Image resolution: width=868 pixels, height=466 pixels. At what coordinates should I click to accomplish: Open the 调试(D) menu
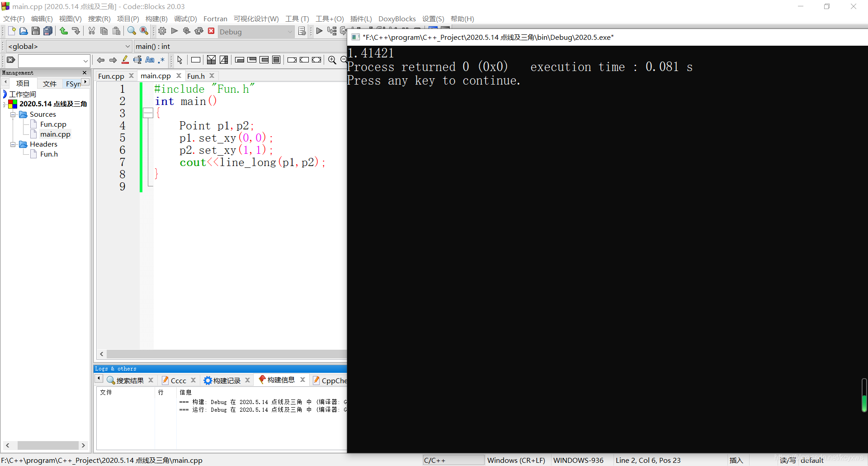[x=185, y=19]
